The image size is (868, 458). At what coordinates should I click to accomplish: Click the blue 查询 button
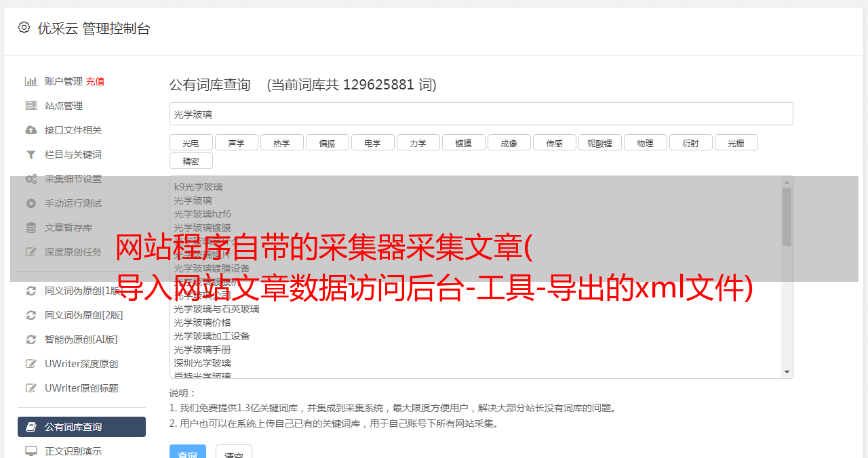[x=188, y=452]
